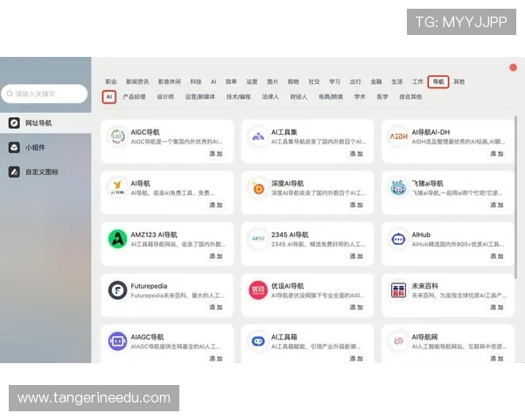Add 优设AI导航 with its 添加 button

(x=357, y=307)
